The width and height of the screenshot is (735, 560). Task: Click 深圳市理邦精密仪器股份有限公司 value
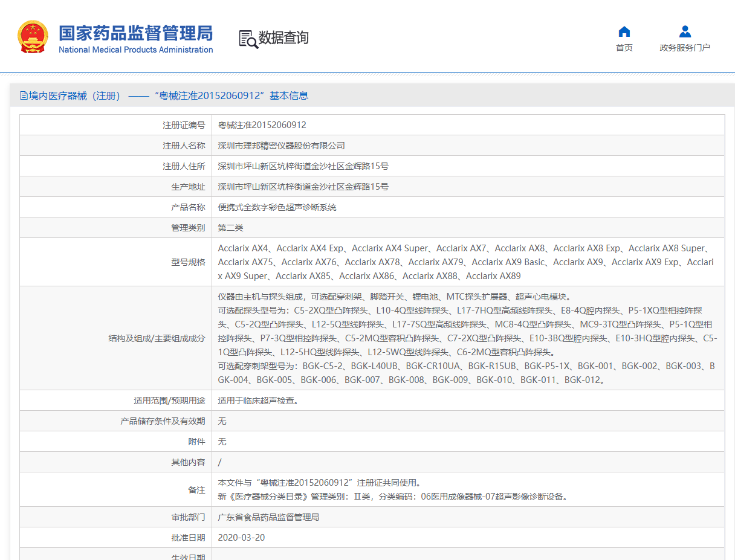282,146
